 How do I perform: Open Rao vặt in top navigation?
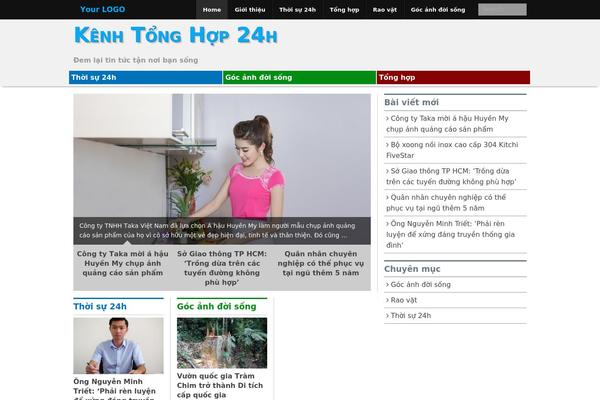coord(385,10)
